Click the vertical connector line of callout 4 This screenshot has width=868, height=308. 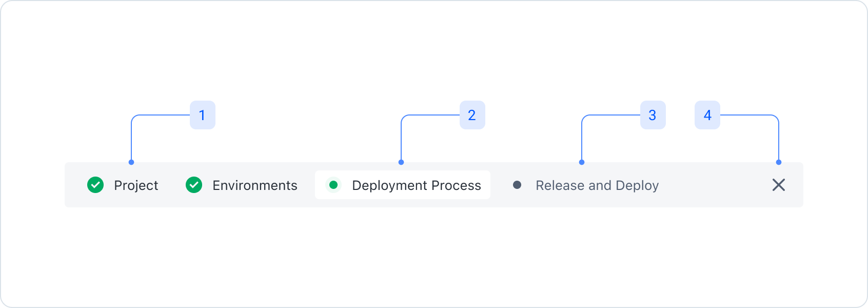(779, 141)
